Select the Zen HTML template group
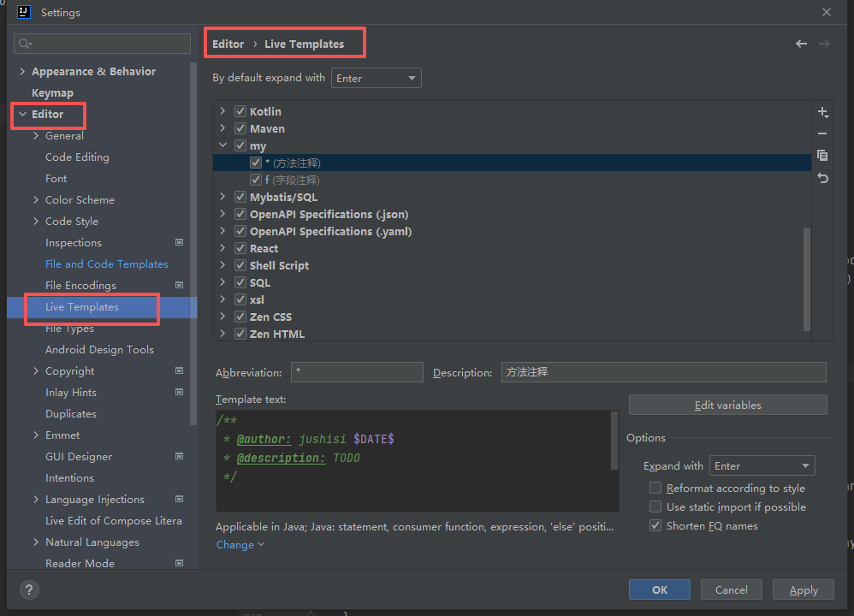This screenshot has width=854, height=616. (277, 334)
